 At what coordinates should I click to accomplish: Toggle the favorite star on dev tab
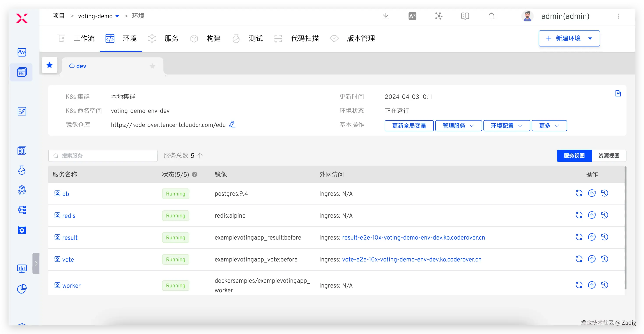coord(152,66)
